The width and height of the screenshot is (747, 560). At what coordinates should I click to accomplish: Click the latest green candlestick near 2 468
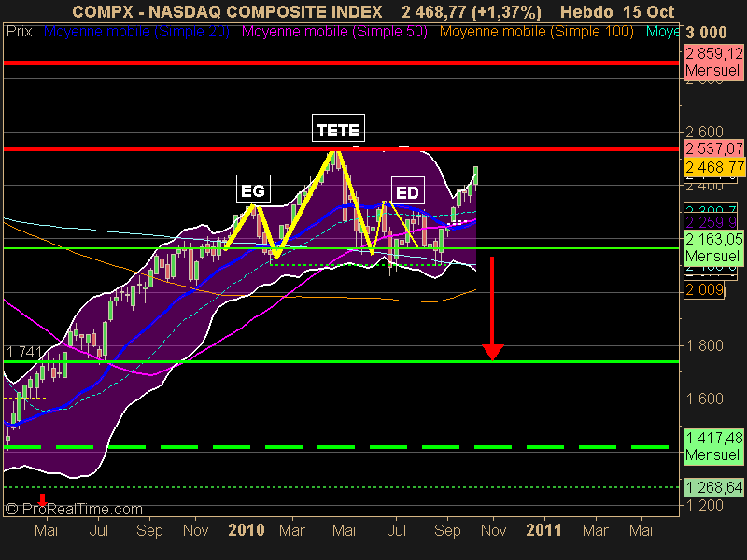tap(475, 175)
